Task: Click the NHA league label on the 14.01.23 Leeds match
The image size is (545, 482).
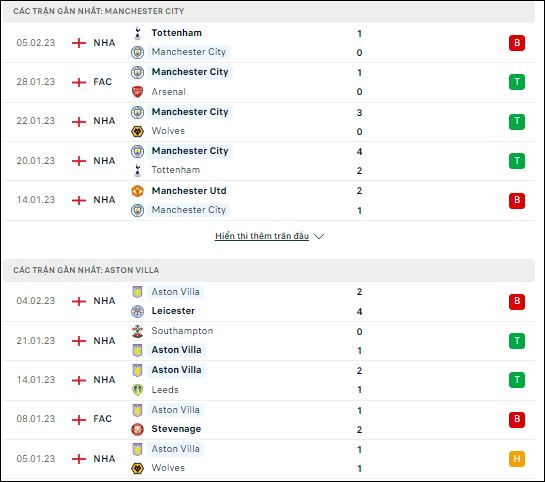Action: (104, 380)
